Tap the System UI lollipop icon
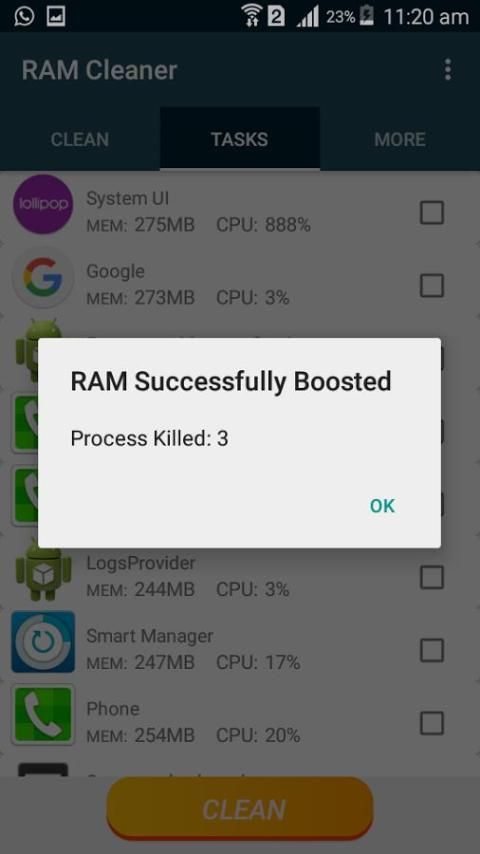The image size is (480, 854). pos(42,204)
